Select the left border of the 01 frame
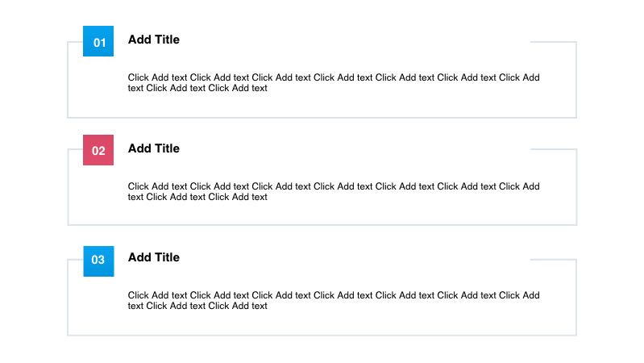The width and height of the screenshot is (644, 363). click(x=68, y=81)
